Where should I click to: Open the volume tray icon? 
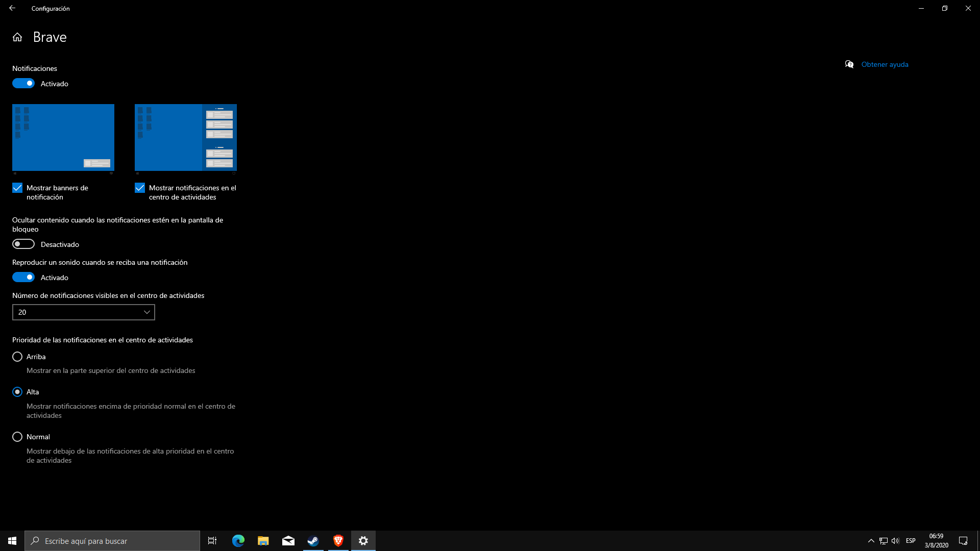pos(895,541)
